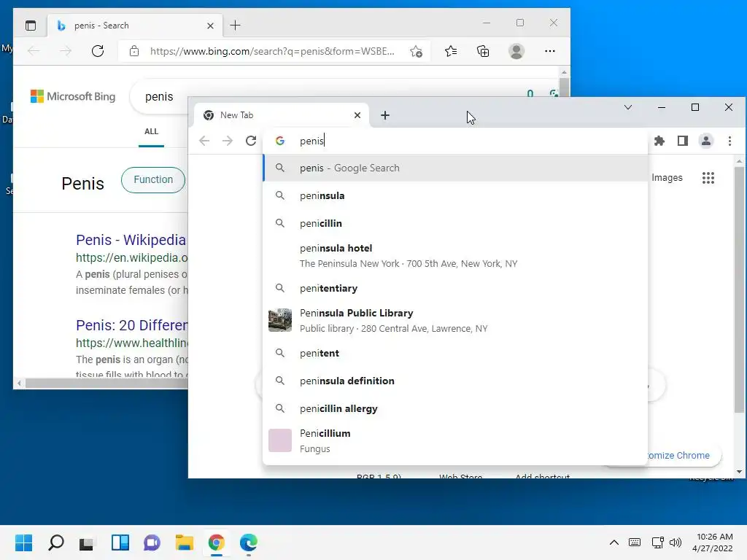The height and width of the screenshot is (560, 747).
Task: Open File Explorer from the taskbar
Action: point(185,542)
